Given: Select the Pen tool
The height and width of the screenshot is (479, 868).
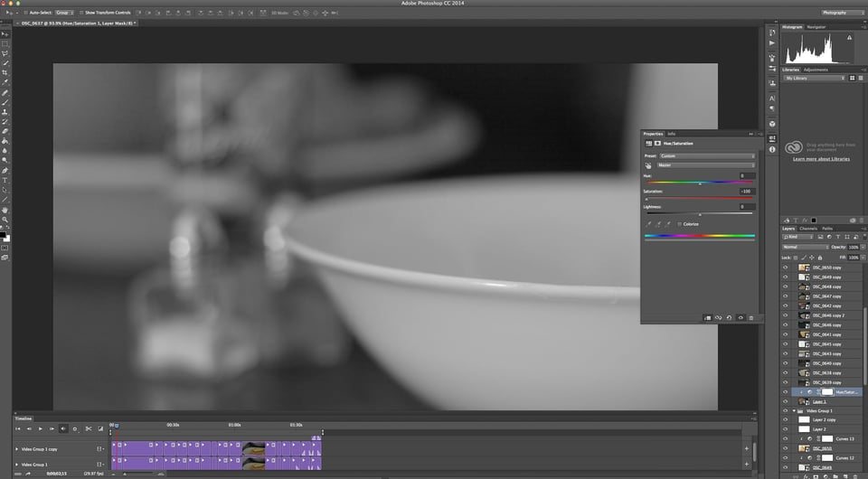Looking at the screenshot, I should point(5,170).
